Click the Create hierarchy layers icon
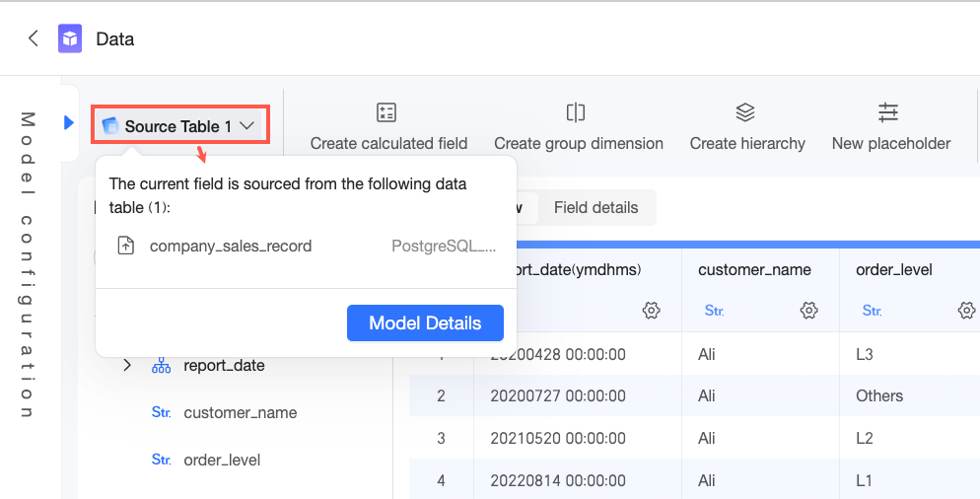Viewport: 980px width, 499px height. [745, 112]
